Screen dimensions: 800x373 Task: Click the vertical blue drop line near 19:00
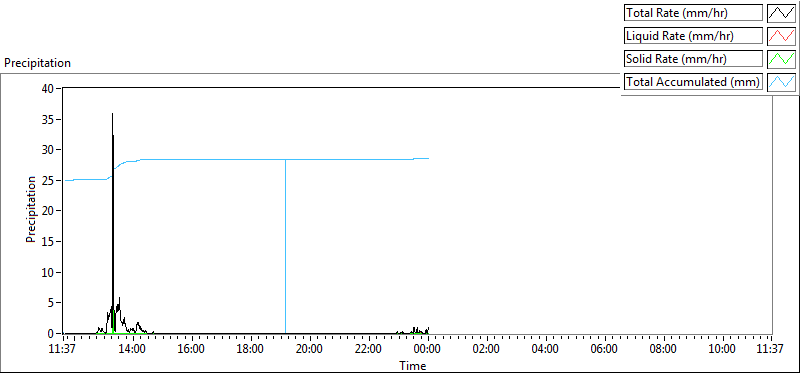[285, 246]
